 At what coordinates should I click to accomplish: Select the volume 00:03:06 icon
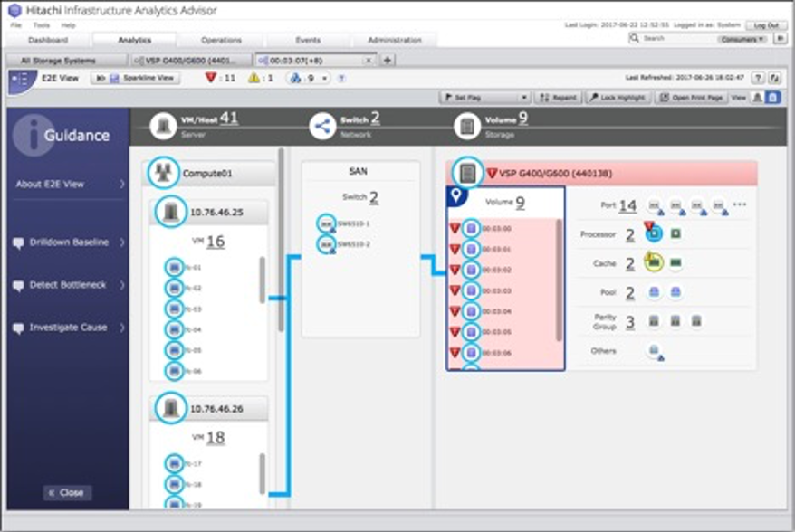click(x=472, y=352)
